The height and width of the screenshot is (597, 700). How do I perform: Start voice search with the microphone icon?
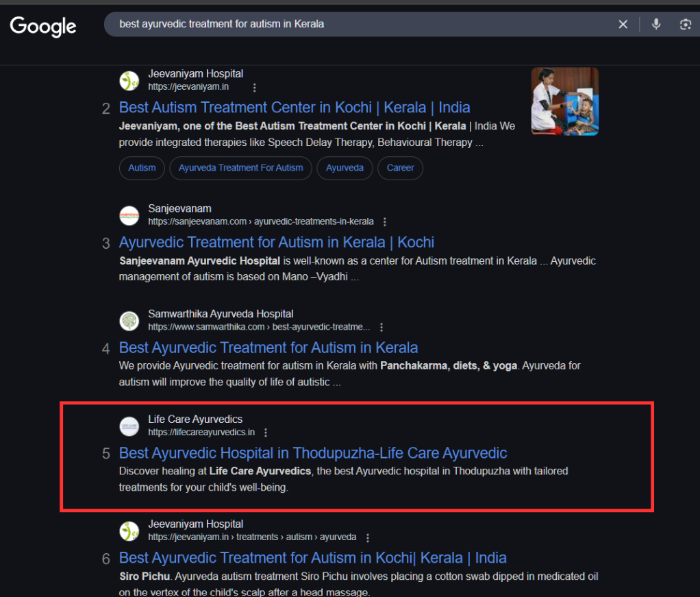[x=655, y=24]
